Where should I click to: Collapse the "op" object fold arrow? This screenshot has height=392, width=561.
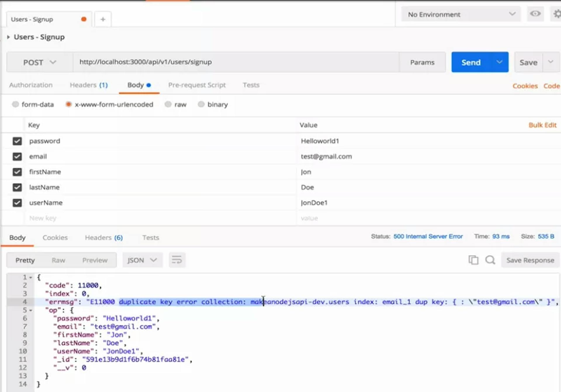(31, 310)
